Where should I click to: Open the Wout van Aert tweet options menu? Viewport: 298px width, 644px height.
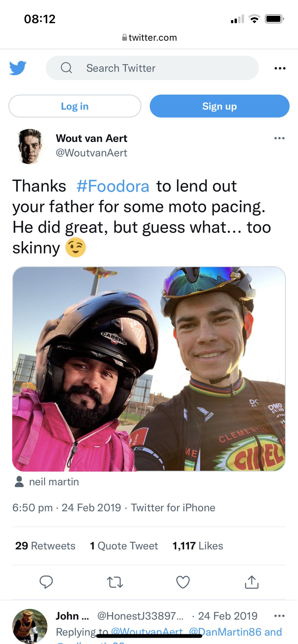coord(279,138)
